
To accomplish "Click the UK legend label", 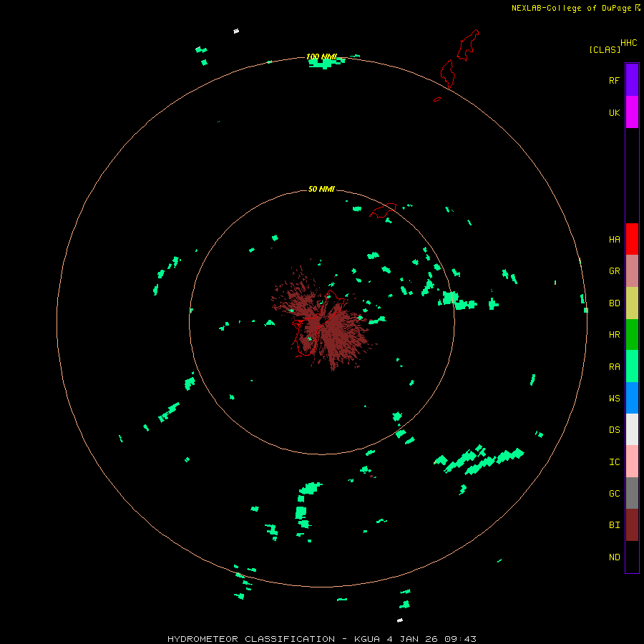I will (x=614, y=112).
